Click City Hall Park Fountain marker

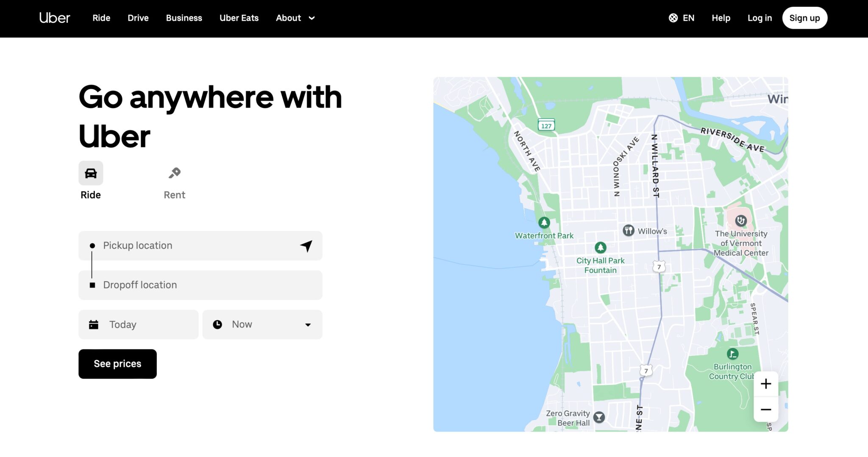point(601,247)
